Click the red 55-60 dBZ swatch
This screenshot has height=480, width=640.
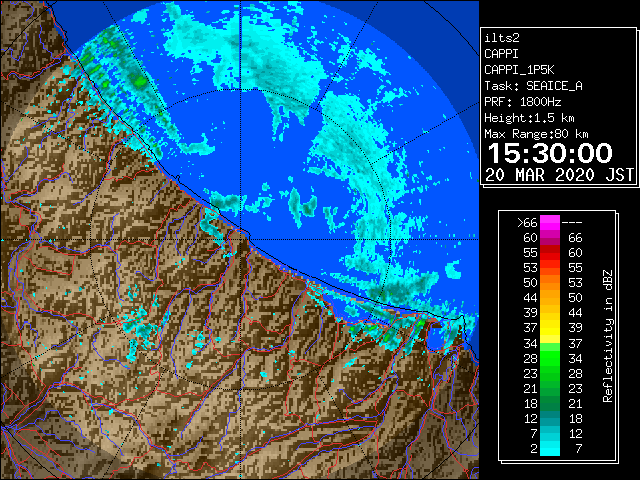[550, 253]
